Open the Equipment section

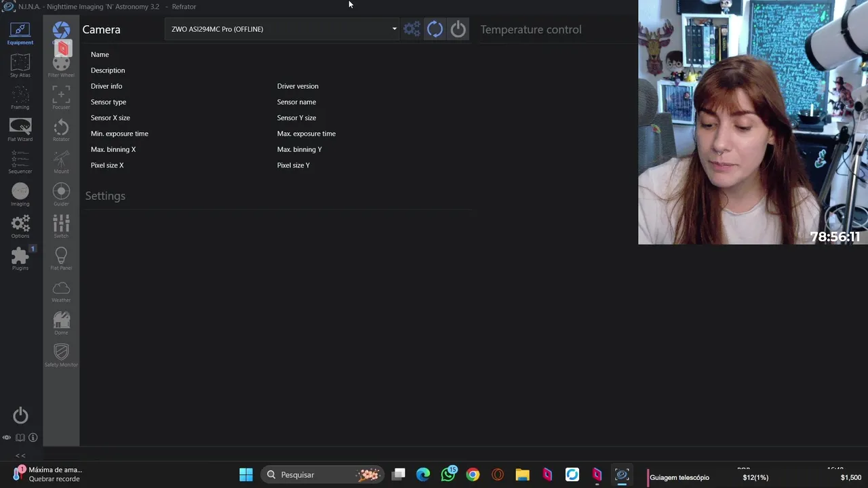click(x=20, y=33)
